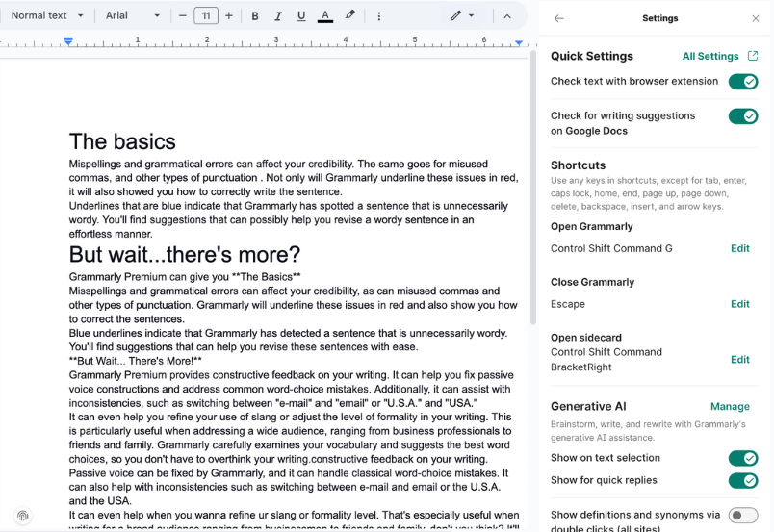
Task: Collapse the toolbar with the up chevron
Action: click(507, 16)
